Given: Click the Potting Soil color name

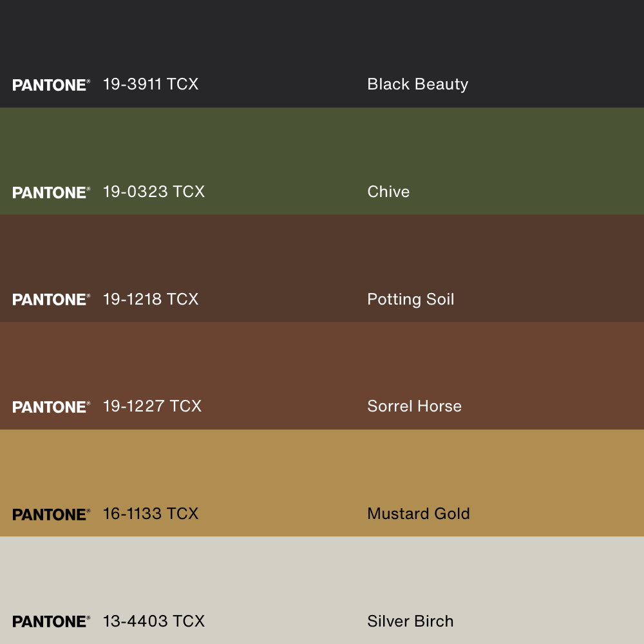Looking at the screenshot, I should [x=411, y=300].
